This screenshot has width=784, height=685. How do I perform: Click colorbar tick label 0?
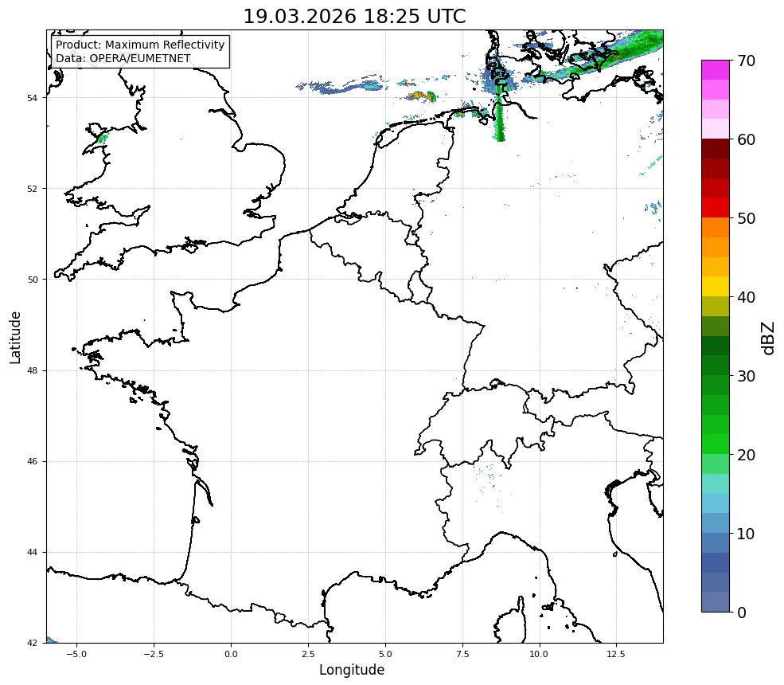click(x=742, y=613)
